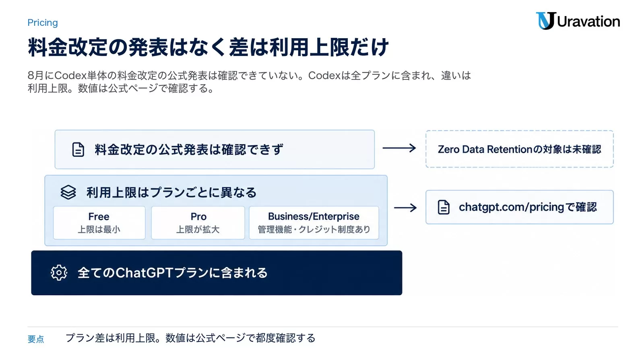Click the subtitle paragraph starting 8月にCodex単体の
Screen dimensions: 644x362
pos(249,82)
